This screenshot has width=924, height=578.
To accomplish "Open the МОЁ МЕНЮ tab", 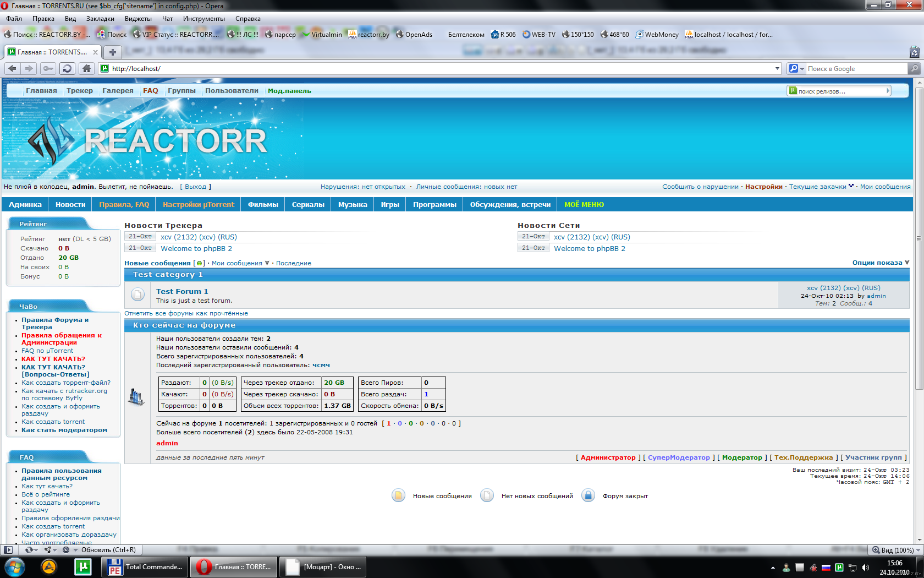I will (584, 204).
